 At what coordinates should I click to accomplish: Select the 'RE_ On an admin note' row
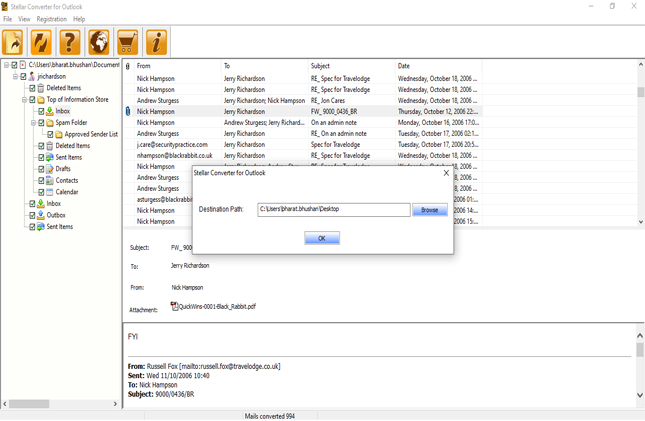tap(303, 134)
